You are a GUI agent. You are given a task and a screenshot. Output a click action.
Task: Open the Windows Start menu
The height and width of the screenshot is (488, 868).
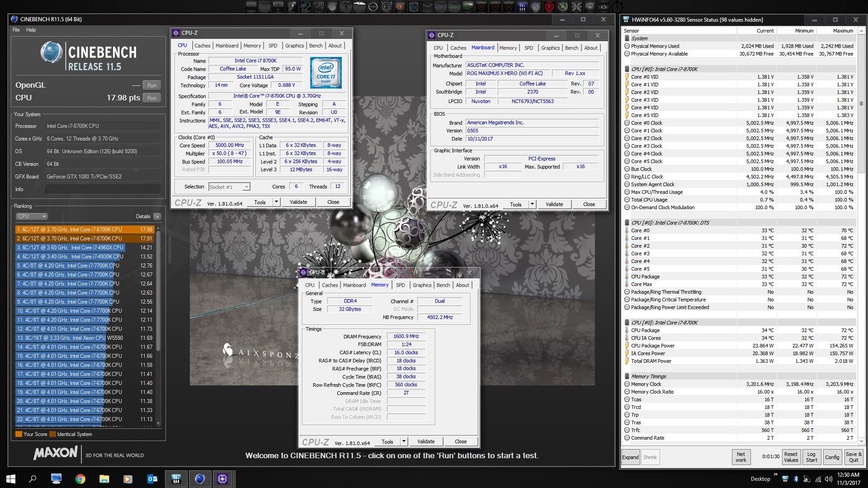(x=11, y=479)
